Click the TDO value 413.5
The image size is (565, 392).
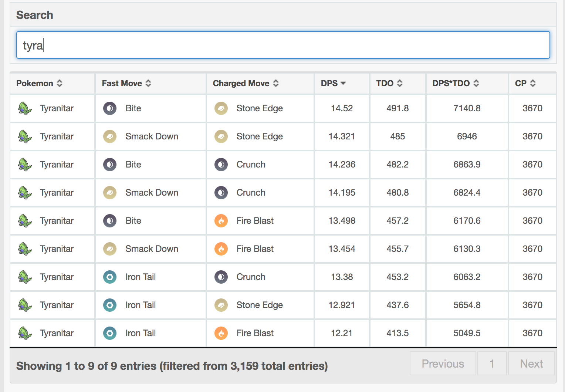398,333
